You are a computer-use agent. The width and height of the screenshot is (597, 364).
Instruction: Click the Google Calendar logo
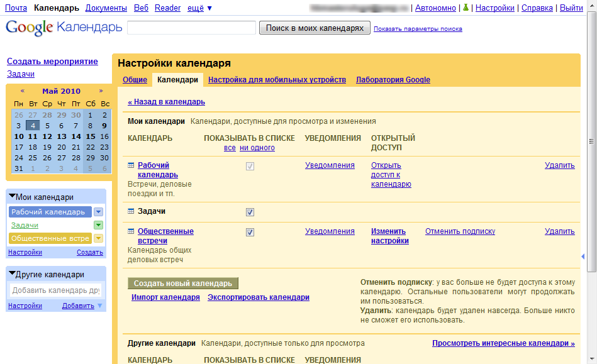coord(64,28)
